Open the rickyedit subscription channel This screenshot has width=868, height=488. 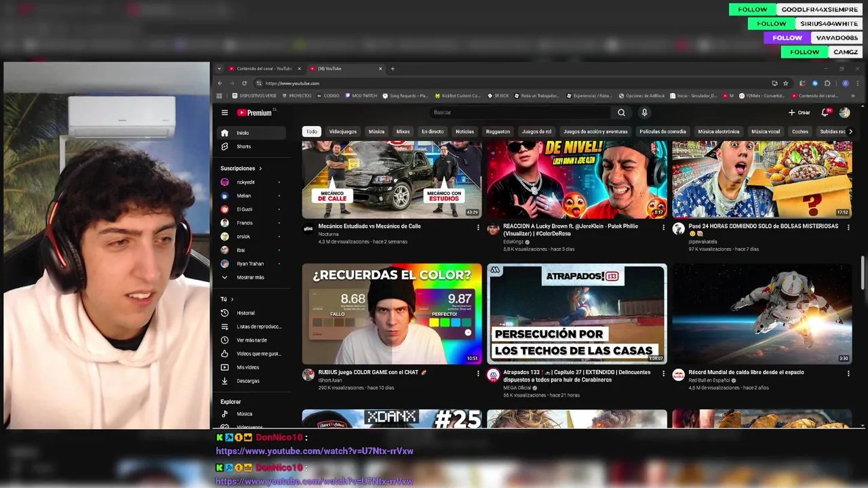[x=252, y=182]
